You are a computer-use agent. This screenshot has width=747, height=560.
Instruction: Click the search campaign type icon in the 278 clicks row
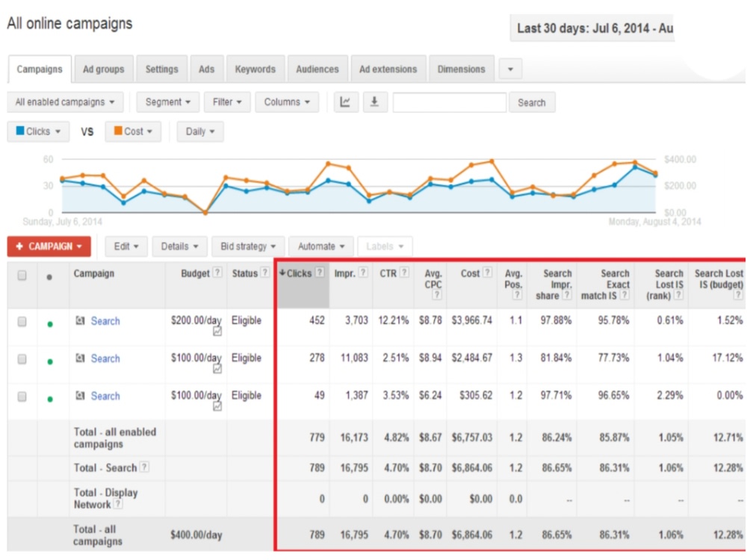pyautogui.click(x=81, y=358)
